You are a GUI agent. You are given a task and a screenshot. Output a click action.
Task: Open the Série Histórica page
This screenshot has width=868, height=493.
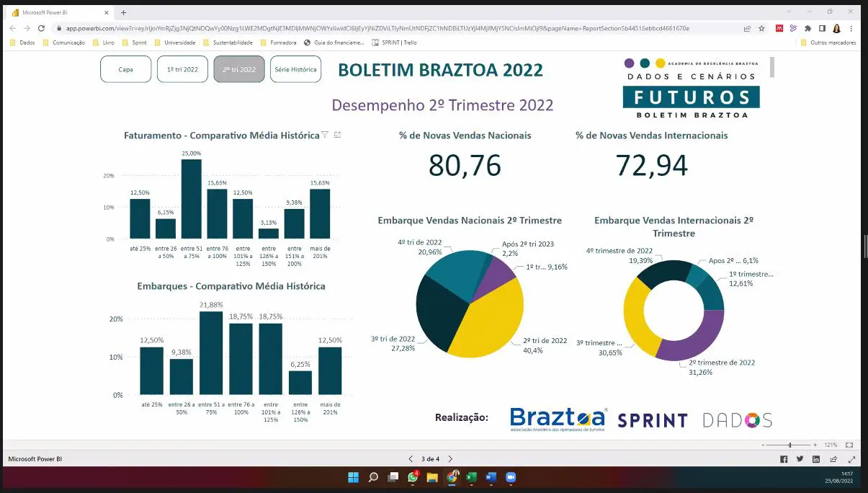(x=295, y=69)
